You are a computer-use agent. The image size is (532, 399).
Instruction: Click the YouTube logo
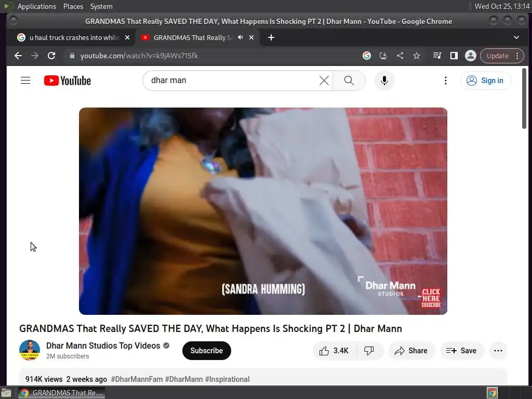click(68, 81)
